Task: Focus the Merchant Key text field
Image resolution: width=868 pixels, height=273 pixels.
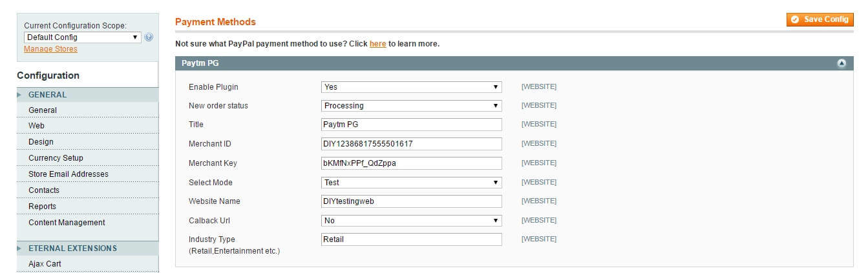Action: (x=411, y=163)
